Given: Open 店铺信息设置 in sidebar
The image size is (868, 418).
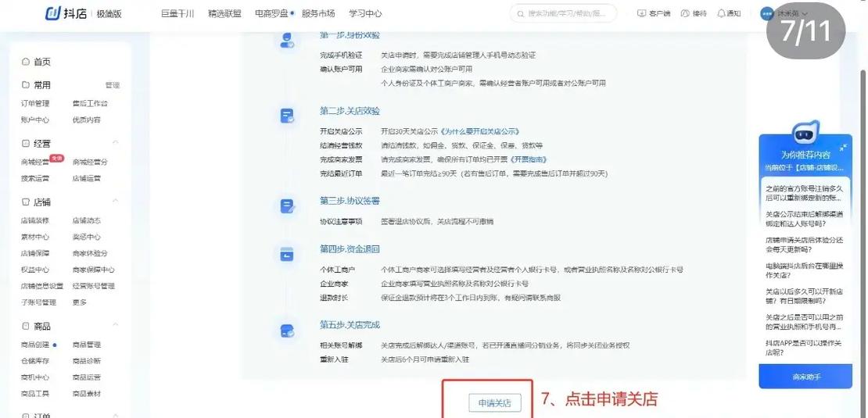Looking at the screenshot, I should (x=42, y=286).
